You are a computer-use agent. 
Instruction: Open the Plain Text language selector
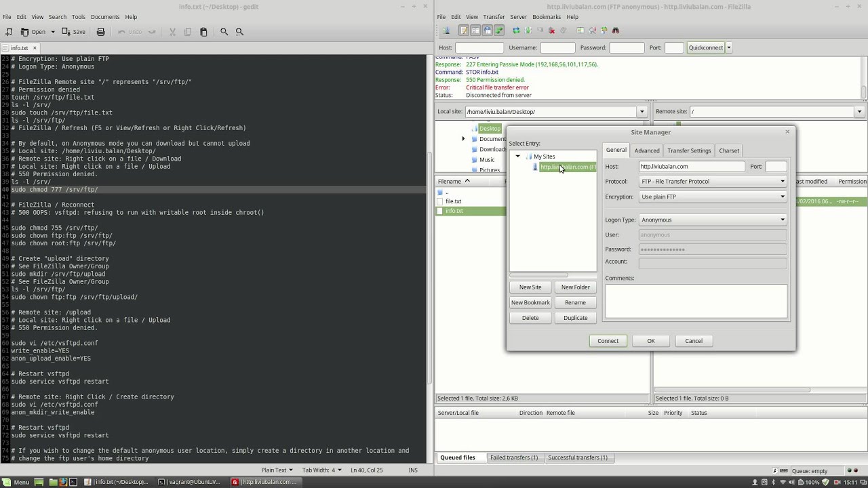277,470
